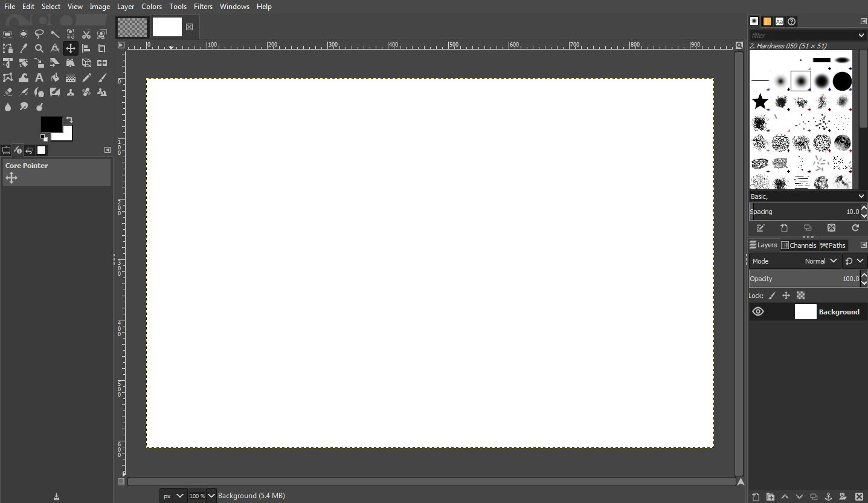Viewport: 868px width, 503px height.
Task: Open the Filters menu
Action: (203, 7)
